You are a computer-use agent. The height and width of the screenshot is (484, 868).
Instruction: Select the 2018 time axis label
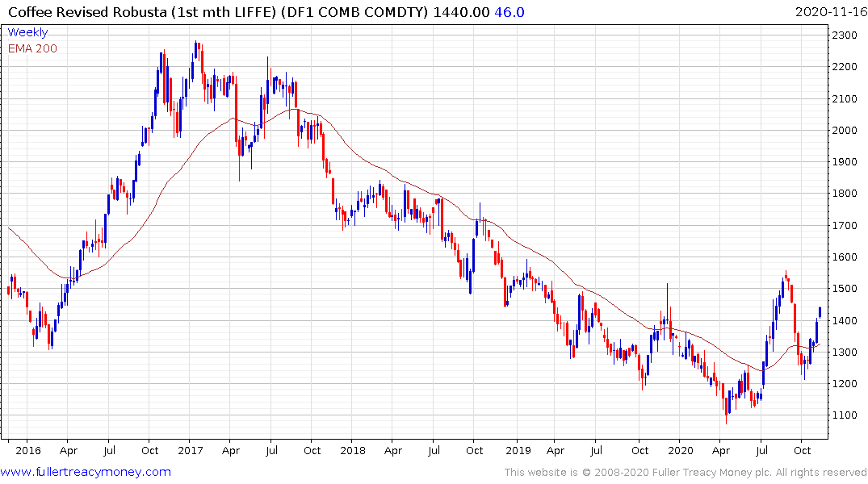[x=353, y=451]
